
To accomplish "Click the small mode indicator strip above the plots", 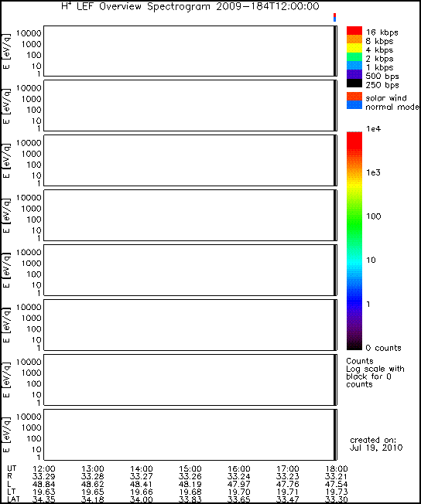I will (335, 17).
